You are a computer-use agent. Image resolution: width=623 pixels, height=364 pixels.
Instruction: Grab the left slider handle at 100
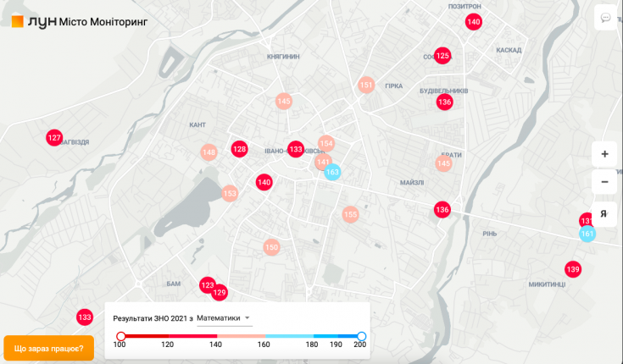[120, 336]
